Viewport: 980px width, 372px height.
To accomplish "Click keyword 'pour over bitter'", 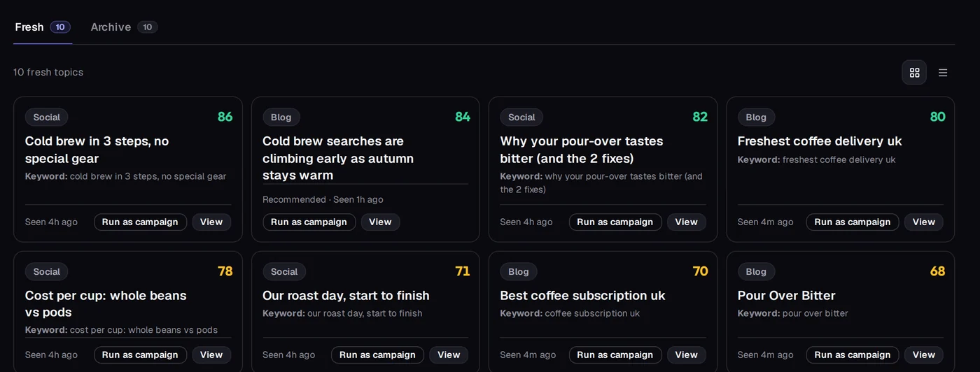I will [x=815, y=313].
